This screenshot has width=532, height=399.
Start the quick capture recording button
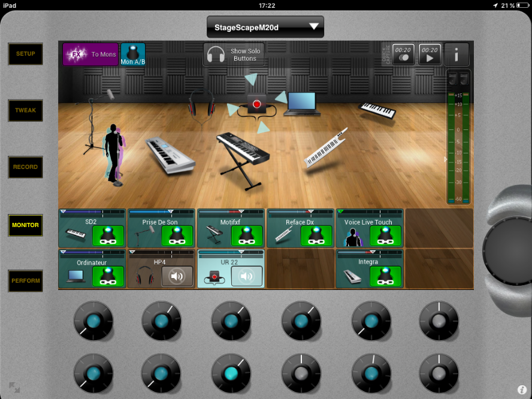coord(403,54)
